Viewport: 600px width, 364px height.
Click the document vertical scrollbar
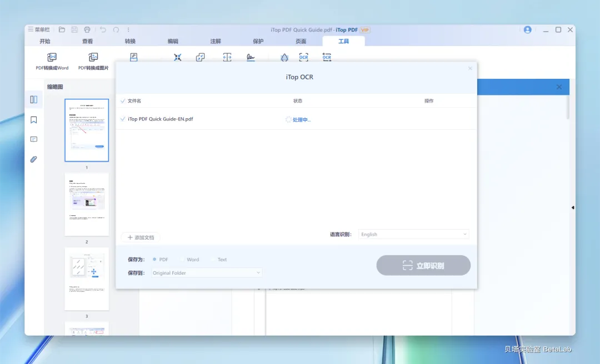click(x=568, y=107)
